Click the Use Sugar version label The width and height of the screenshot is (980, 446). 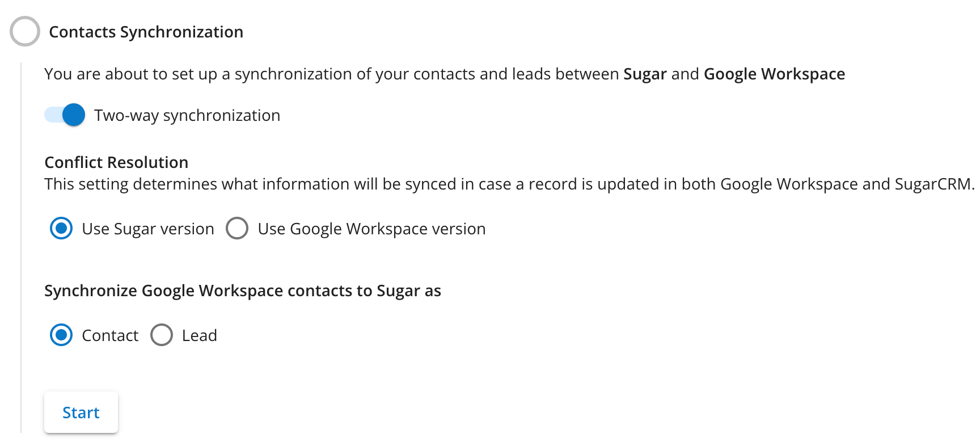click(148, 229)
